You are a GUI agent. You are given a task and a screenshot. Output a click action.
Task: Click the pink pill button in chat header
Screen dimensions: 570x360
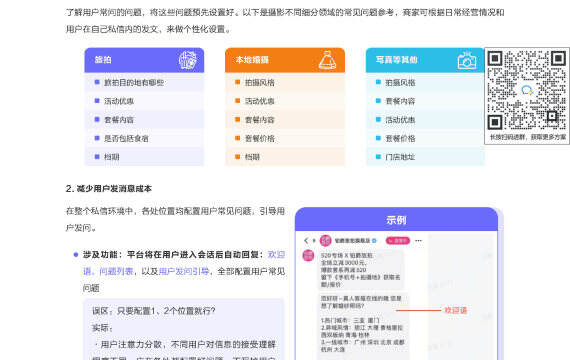tap(398, 240)
